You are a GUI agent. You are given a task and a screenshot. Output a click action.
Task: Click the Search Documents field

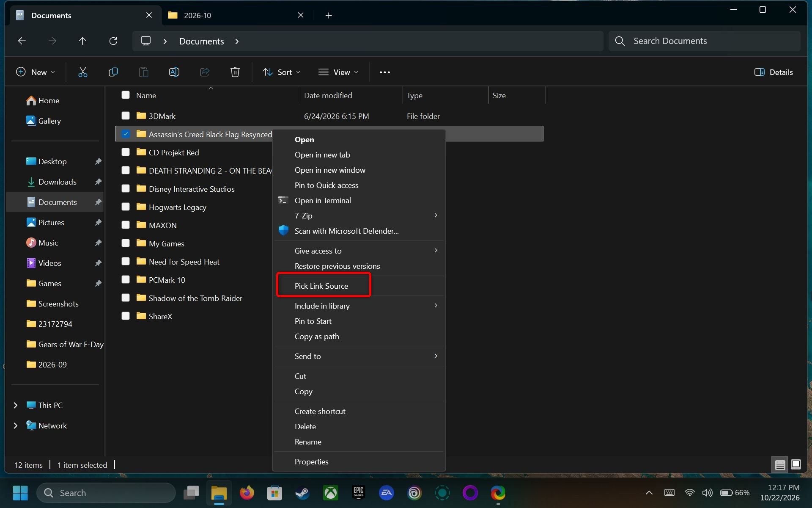point(704,41)
